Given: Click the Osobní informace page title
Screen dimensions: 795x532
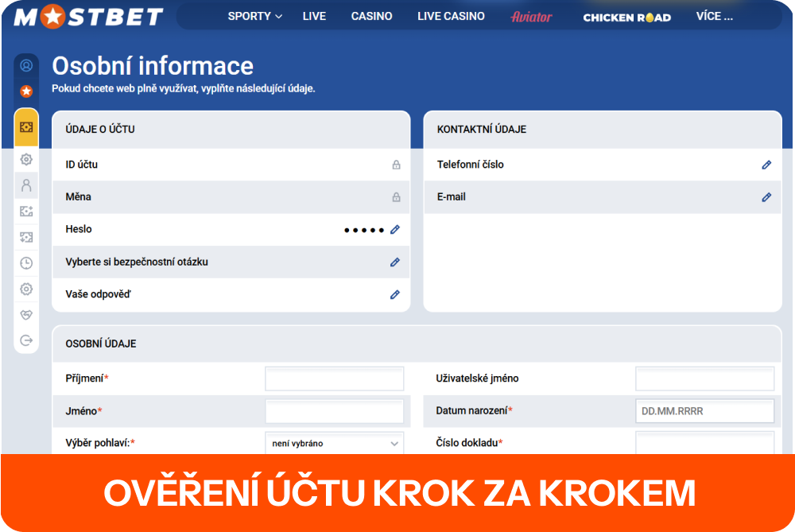Looking at the screenshot, I should pyautogui.click(x=153, y=66).
